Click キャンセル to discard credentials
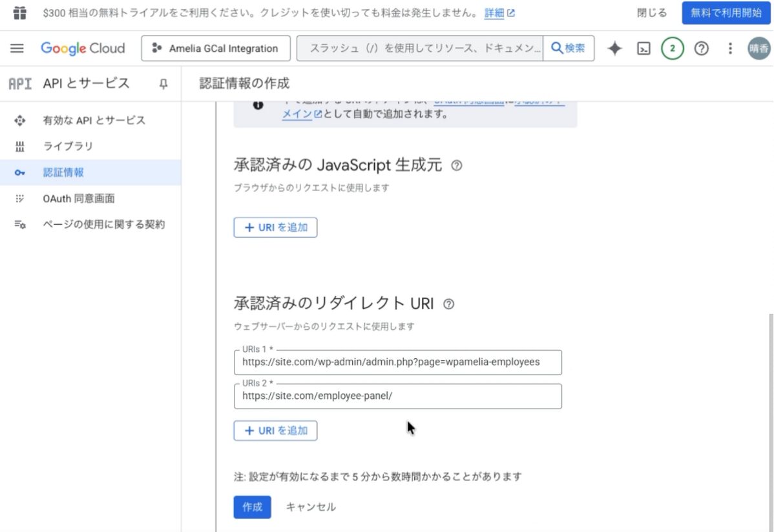This screenshot has height=532, width=774. [x=311, y=507]
